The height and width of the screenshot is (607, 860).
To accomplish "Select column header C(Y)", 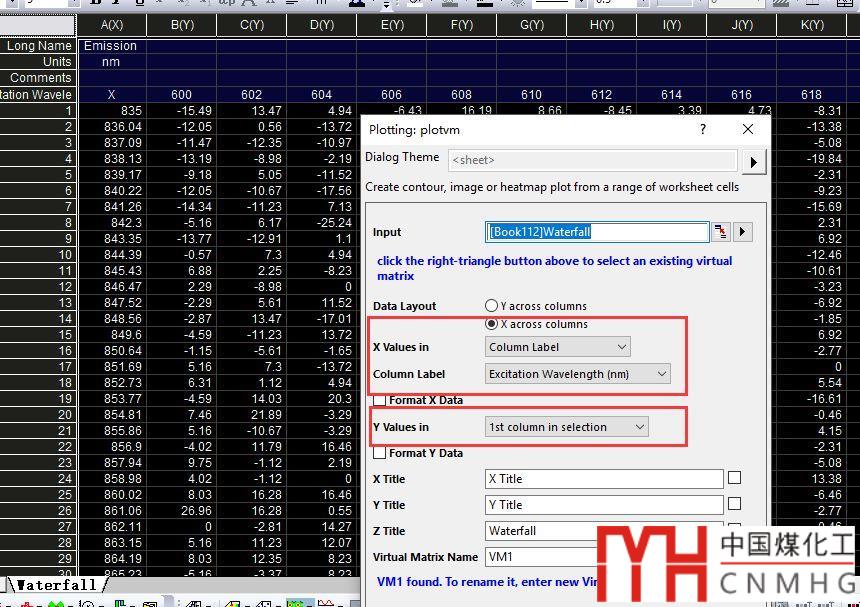I will tap(252, 25).
